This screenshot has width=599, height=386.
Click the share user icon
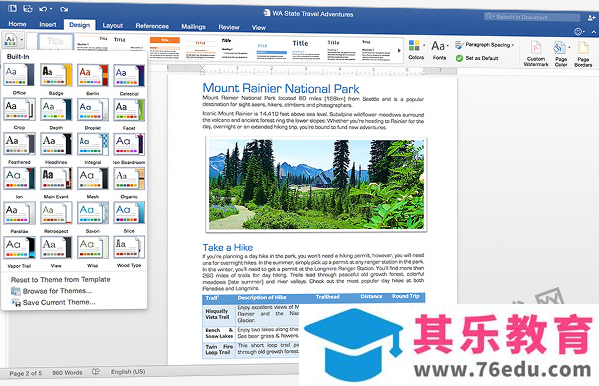pos(591,18)
